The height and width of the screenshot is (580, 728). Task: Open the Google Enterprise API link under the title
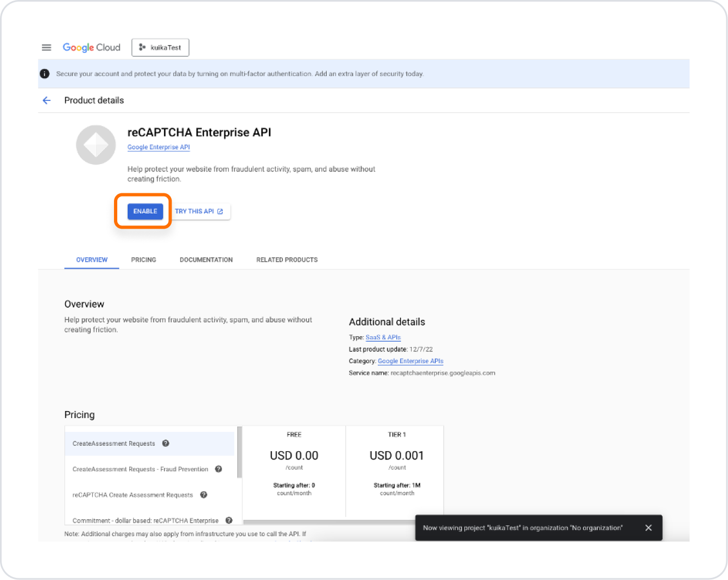[x=159, y=147]
